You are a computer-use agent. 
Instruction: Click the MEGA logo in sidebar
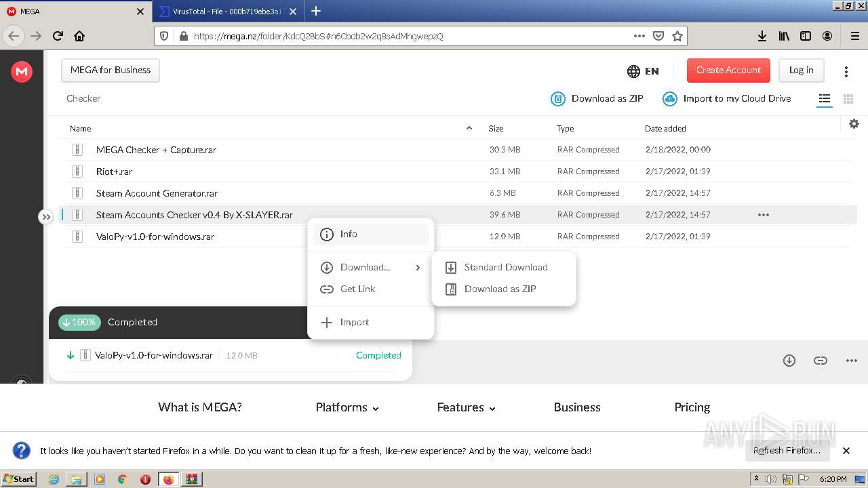tap(22, 71)
